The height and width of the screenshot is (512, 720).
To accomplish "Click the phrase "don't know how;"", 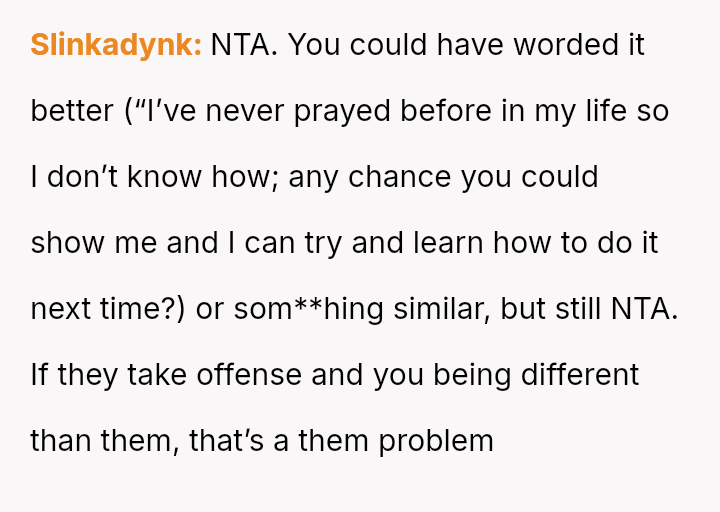I will [148, 177].
